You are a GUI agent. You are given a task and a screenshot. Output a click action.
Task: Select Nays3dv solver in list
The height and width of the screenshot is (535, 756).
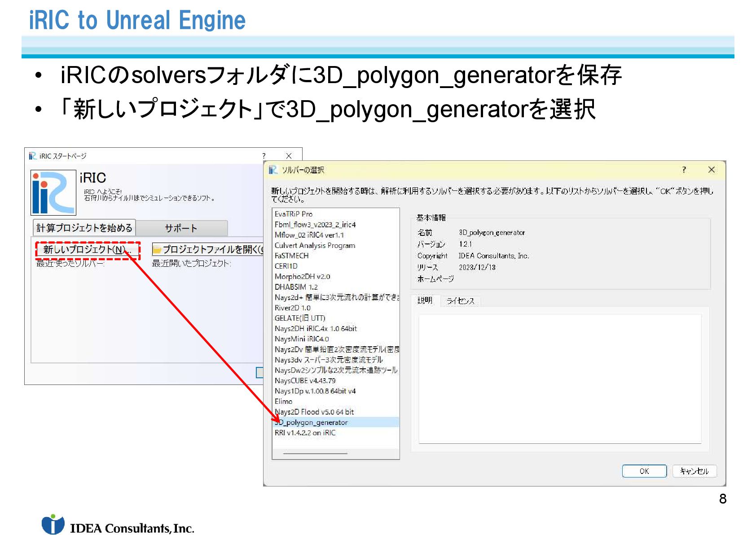point(336,360)
